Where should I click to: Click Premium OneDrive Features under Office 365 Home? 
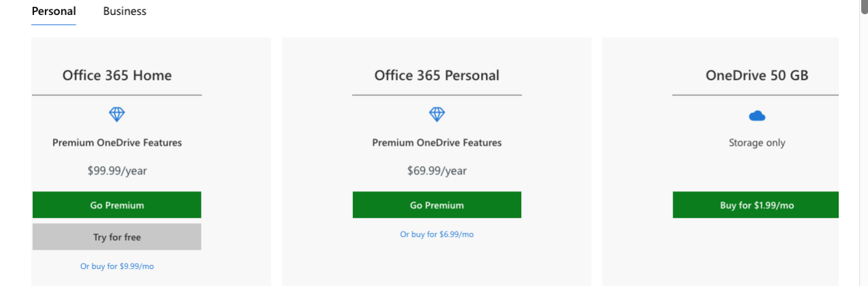click(x=117, y=143)
